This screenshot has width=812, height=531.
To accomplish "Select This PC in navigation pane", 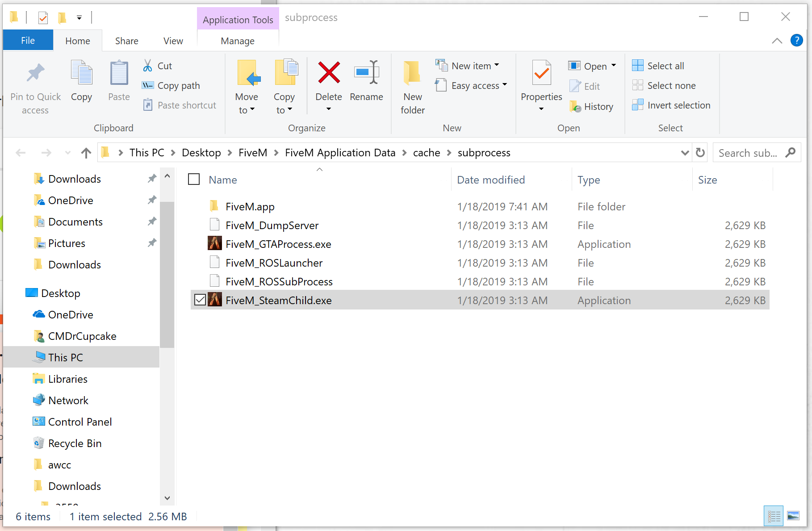I will coord(81,357).
